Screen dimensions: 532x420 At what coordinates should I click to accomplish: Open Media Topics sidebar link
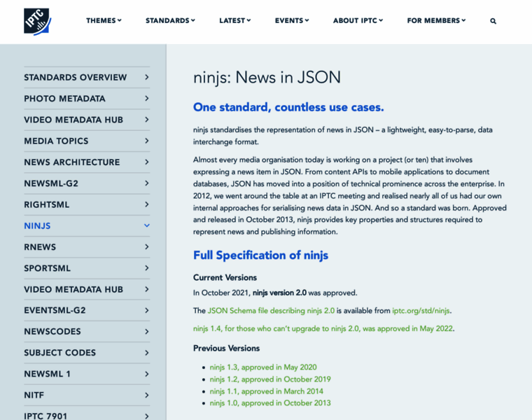coord(56,141)
